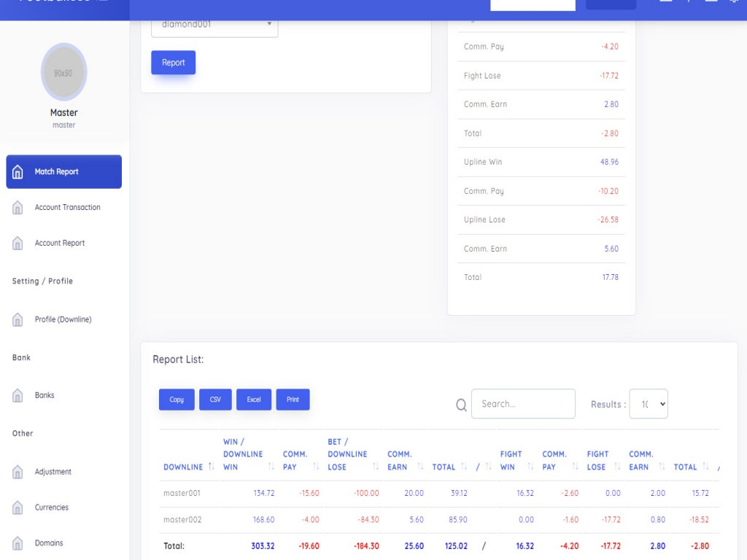Image resolution: width=747 pixels, height=560 pixels.
Task: Open the Results per page dropdown
Action: click(648, 404)
